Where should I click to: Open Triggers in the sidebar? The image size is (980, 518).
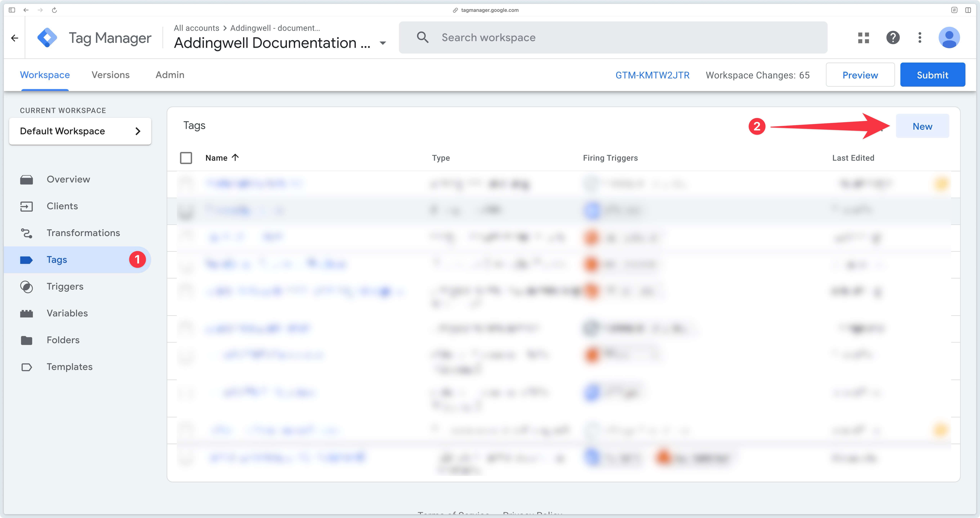pos(65,287)
